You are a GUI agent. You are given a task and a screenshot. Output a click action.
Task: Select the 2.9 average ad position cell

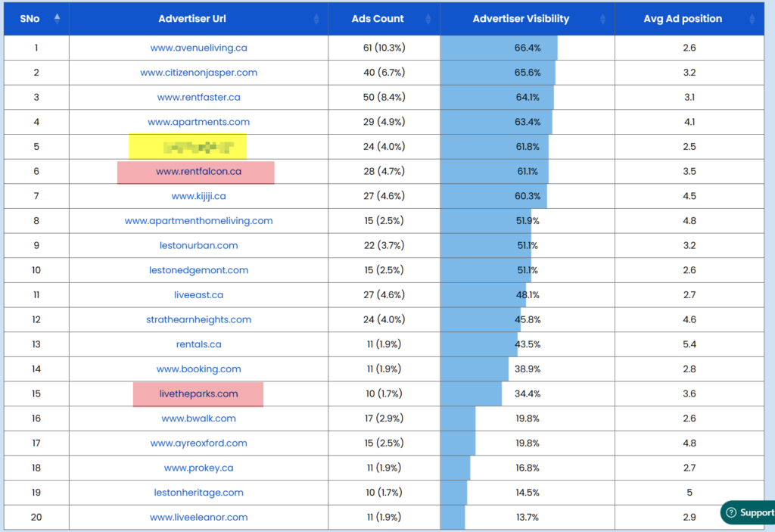click(689, 518)
